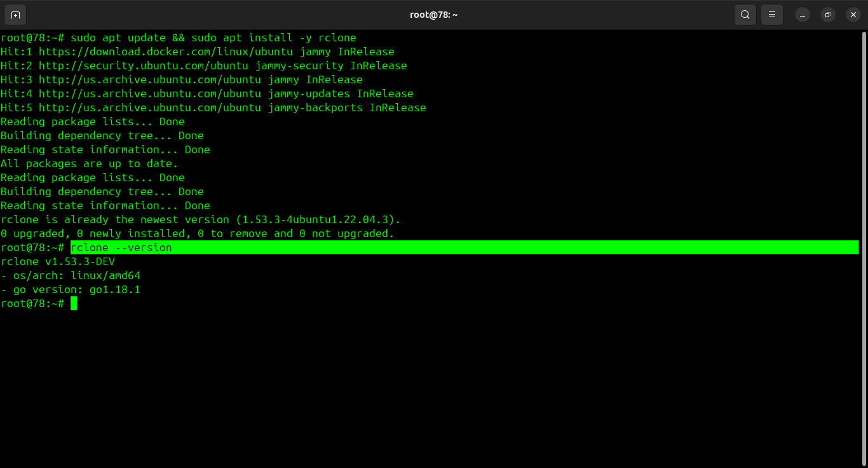
Task: Close the terminal window
Action: tap(853, 15)
